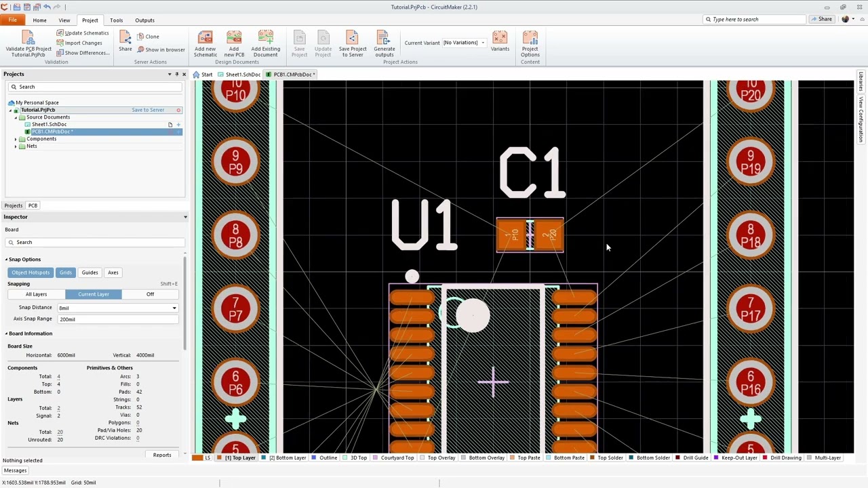Toggle Axes snap option
Image resolution: width=868 pixels, height=488 pixels.
click(x=113, y=272)
